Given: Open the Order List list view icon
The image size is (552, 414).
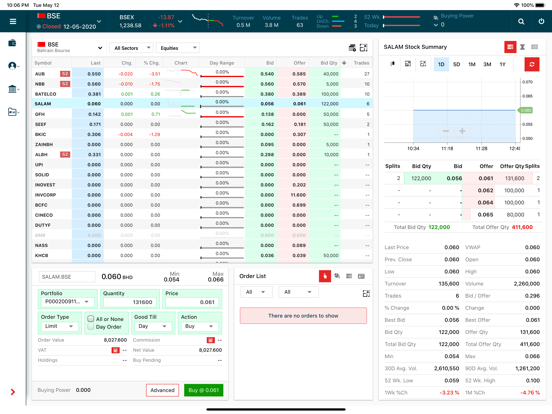Looking at the screenshot, I should (349, 276).
